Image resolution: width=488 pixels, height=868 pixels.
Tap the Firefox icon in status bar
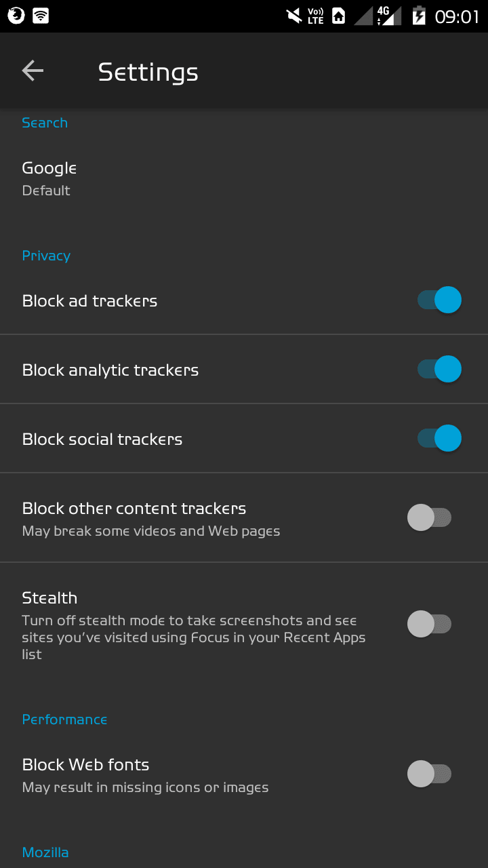16,16
